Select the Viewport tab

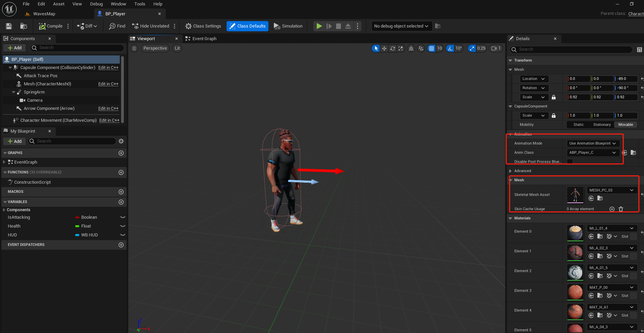click(x=146, y=39)
